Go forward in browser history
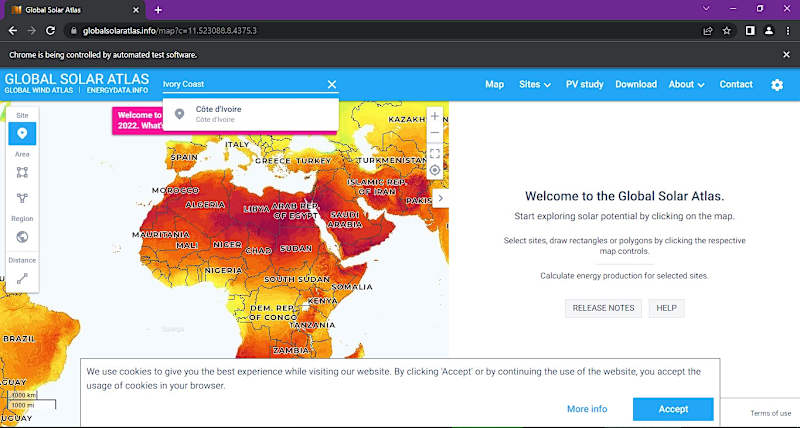The height and width of the screenshot is (428, 800). (32, 31)
